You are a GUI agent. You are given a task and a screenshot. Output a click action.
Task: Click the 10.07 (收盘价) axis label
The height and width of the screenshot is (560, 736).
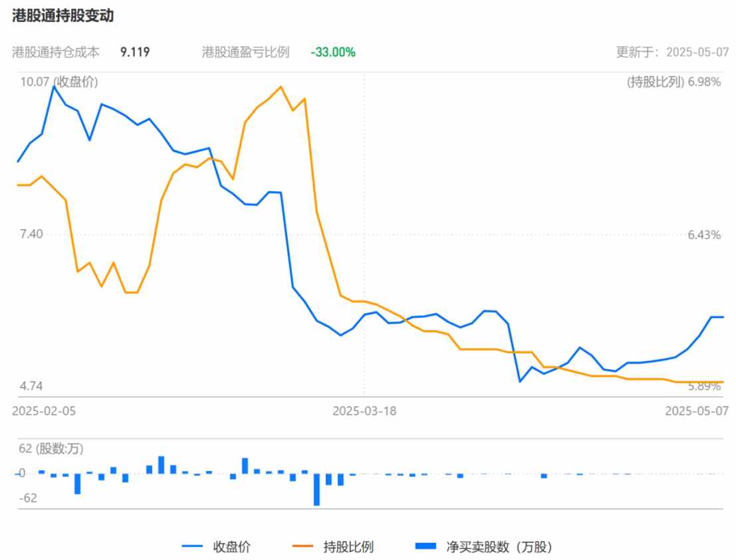click(59, 82)
